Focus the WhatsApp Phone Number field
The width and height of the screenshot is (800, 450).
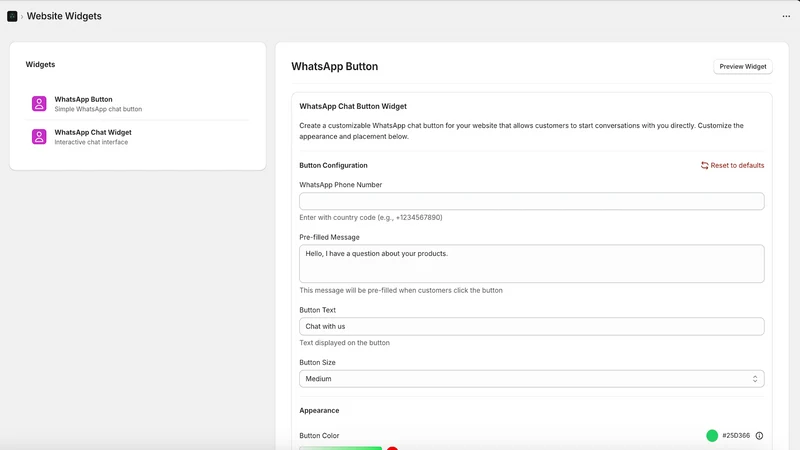tap(532, 201)
